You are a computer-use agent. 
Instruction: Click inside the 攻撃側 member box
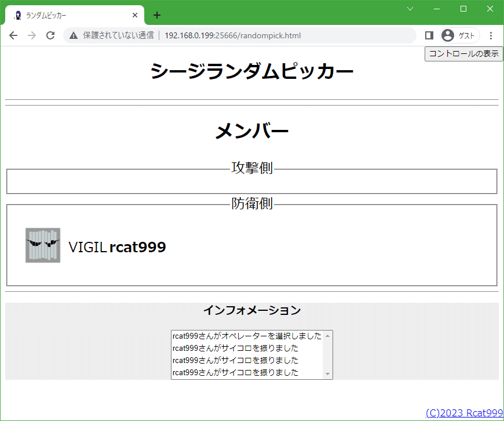[251, 181]
